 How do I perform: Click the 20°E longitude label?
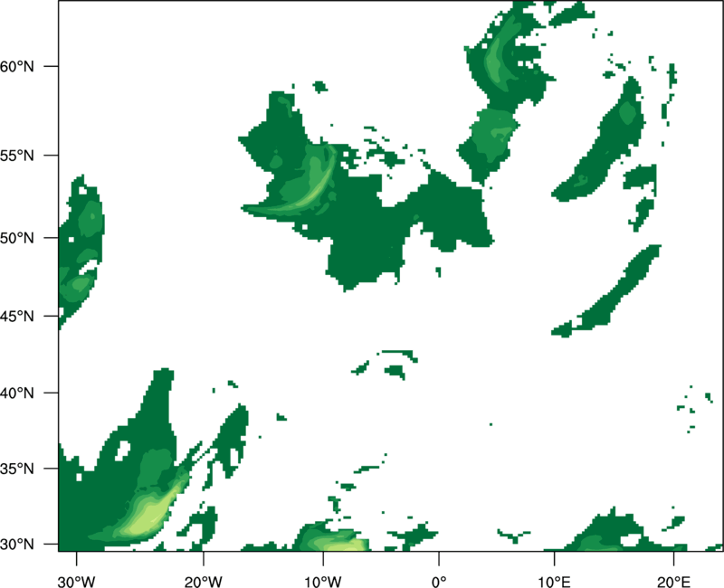tap(673, 582)
